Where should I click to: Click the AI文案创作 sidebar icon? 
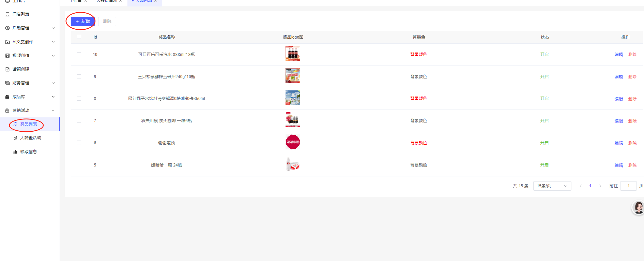coord(7,42)
